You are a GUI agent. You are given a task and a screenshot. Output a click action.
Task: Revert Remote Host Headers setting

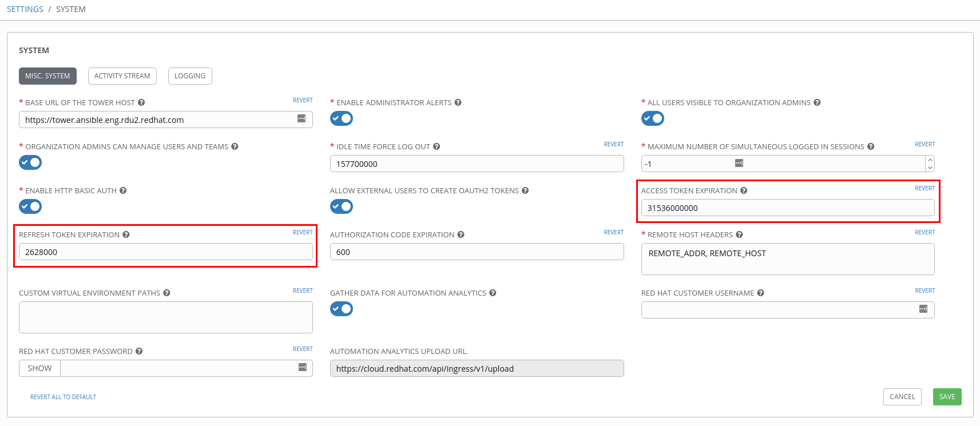925,233
